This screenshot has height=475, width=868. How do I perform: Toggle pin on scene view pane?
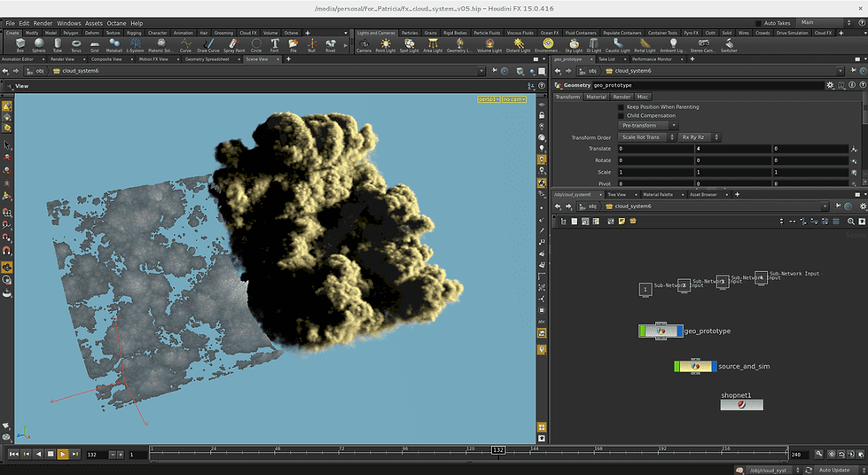point(495,71)
